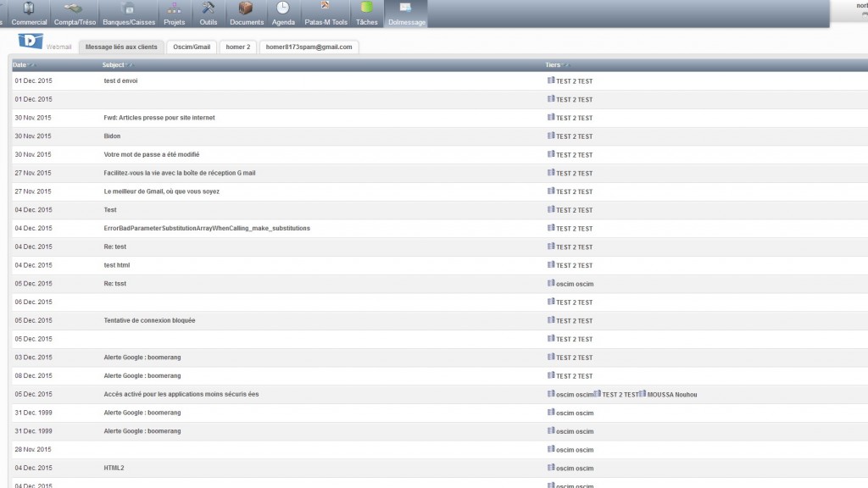
Task: Open the Patas-M Tools menu
Action: coord(325,14)
